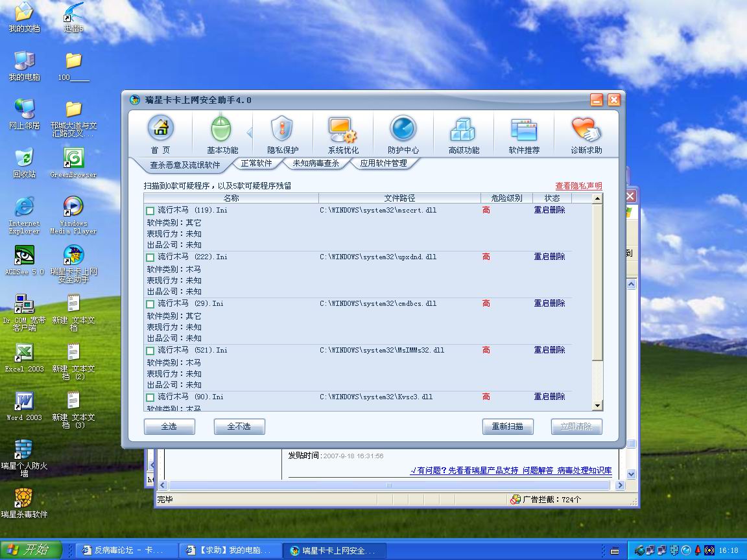Open 我的文档 desktop icon
The width and height of the screenshot is (747, 560).
point(24,17)
